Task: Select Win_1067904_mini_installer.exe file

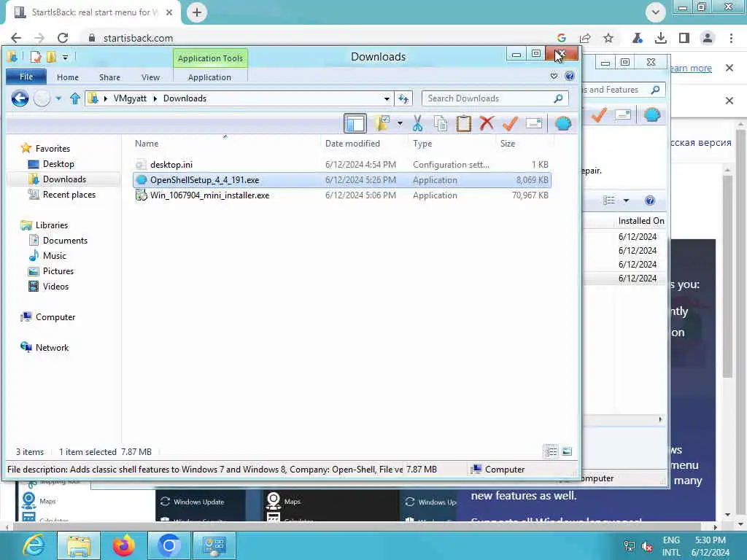Action: 341,195
